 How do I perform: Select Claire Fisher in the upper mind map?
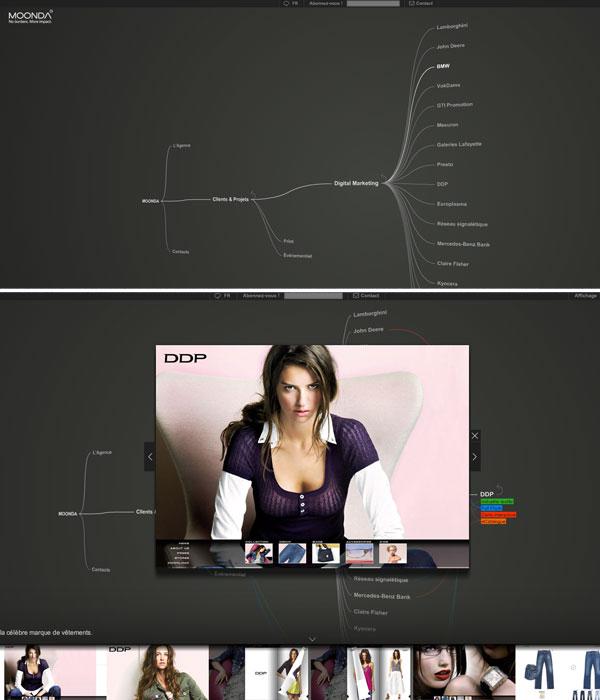[453, 264]
